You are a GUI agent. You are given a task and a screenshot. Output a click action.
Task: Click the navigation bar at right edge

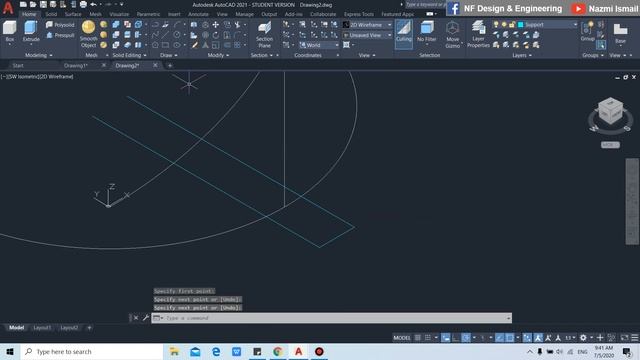632,201
